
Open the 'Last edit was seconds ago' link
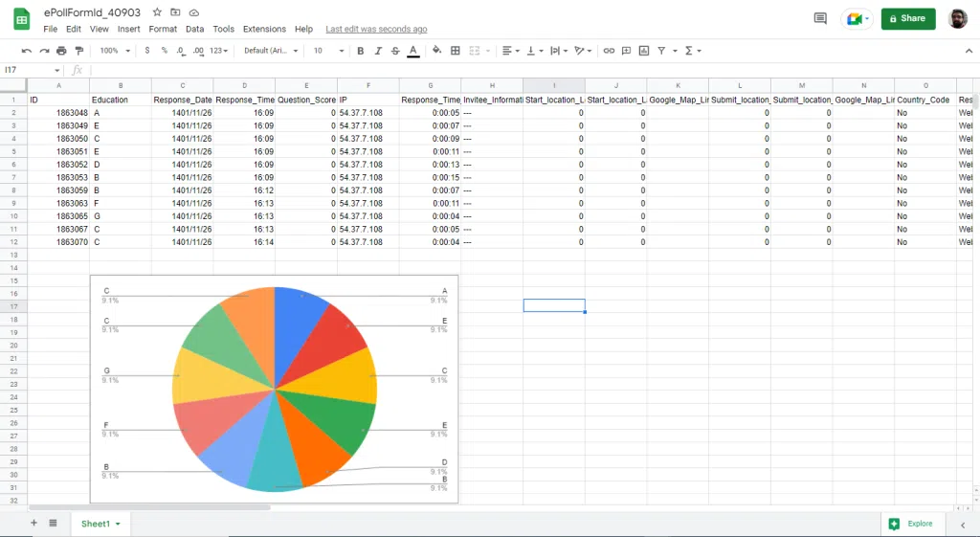click(x=376, y=29)
